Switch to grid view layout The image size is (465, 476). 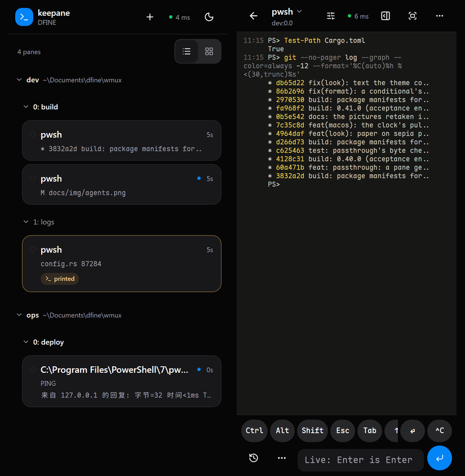coord(209,51)
